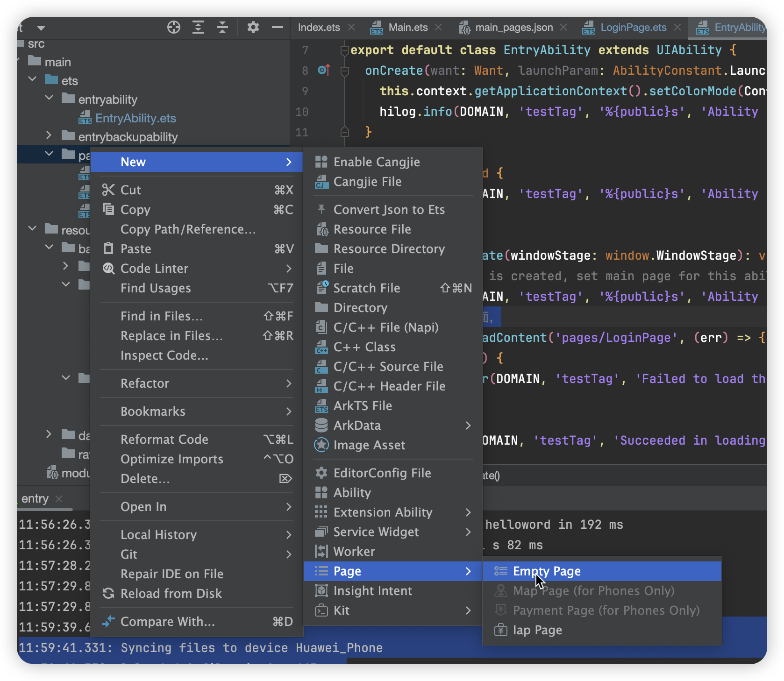This screenshot has width=784, height=681.
Task: Click the override gutter icon on line 8
Action: 324,71
